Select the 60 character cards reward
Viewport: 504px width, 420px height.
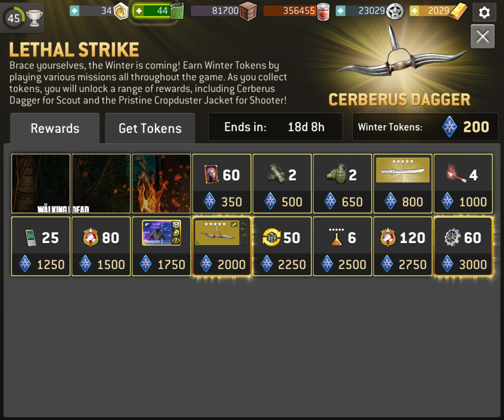pos(221,184)
